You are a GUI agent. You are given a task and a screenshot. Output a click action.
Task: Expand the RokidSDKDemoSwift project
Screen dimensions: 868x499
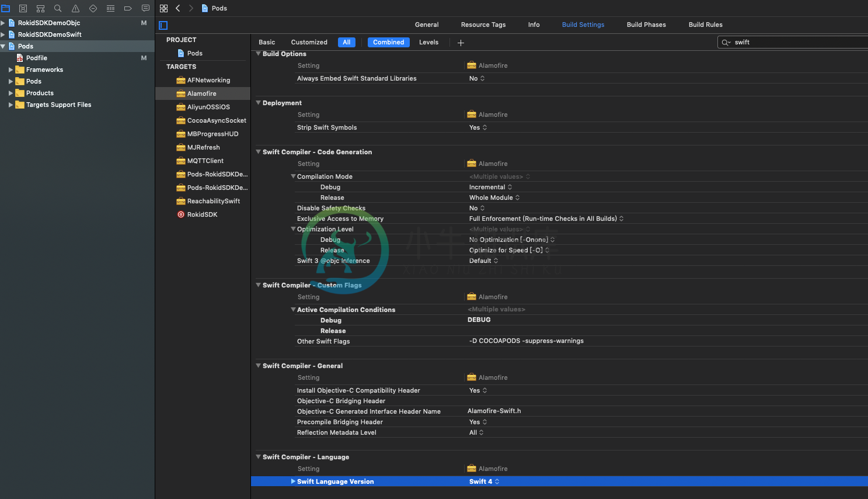[x=3, y=34]
